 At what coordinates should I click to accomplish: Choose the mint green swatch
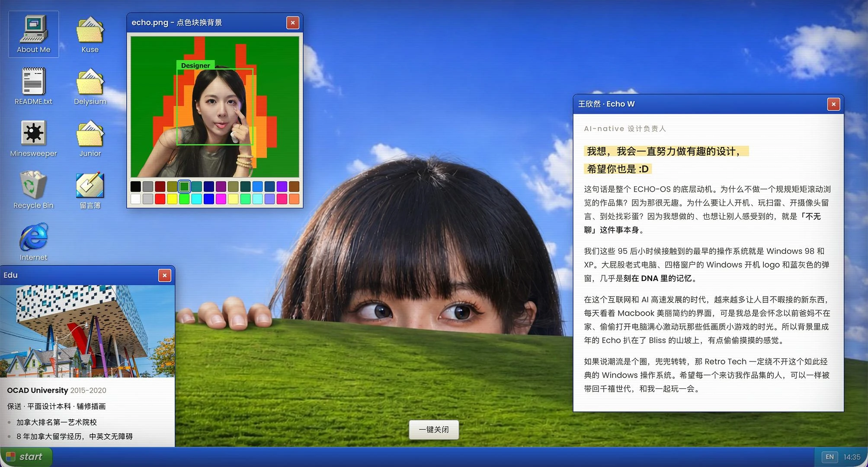[245, 199]
